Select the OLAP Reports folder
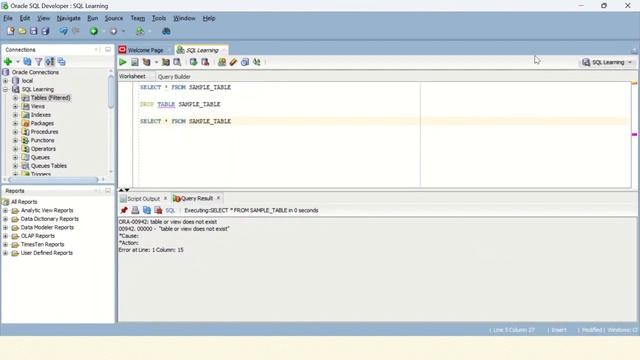640x360 pixels. (38, 236)
